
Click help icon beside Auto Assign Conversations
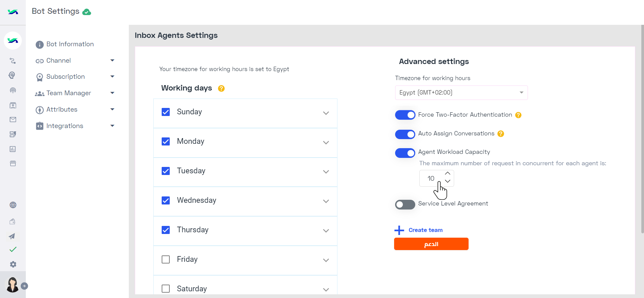[501, 134]
